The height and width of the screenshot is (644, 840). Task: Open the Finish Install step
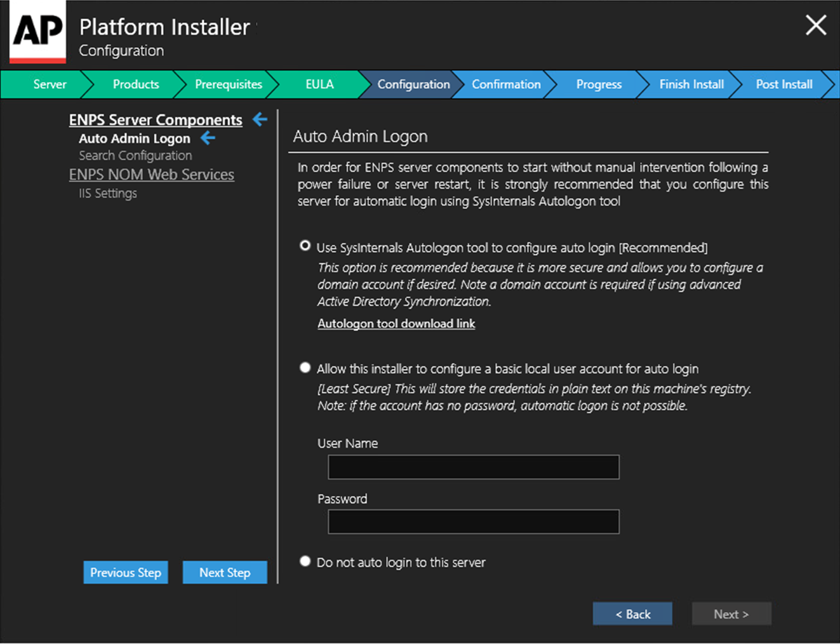click(x=691, y=84)
